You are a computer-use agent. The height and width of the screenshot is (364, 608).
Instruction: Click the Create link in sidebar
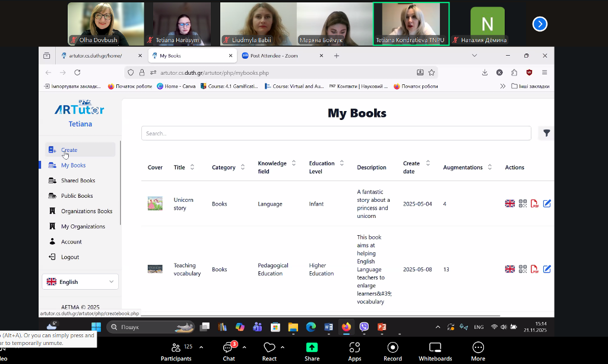[x=69, y=150]
